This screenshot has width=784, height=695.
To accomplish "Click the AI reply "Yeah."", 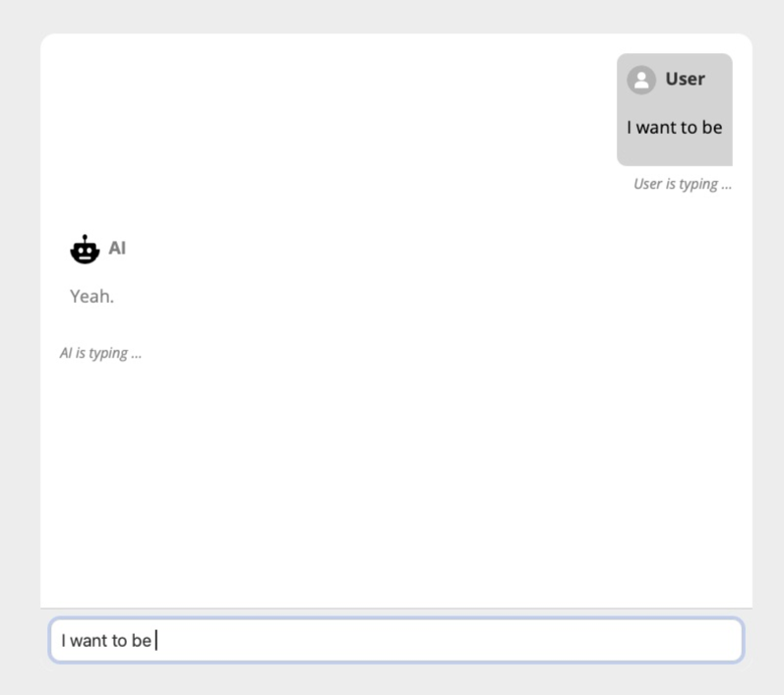I will [x=91, y=296].
